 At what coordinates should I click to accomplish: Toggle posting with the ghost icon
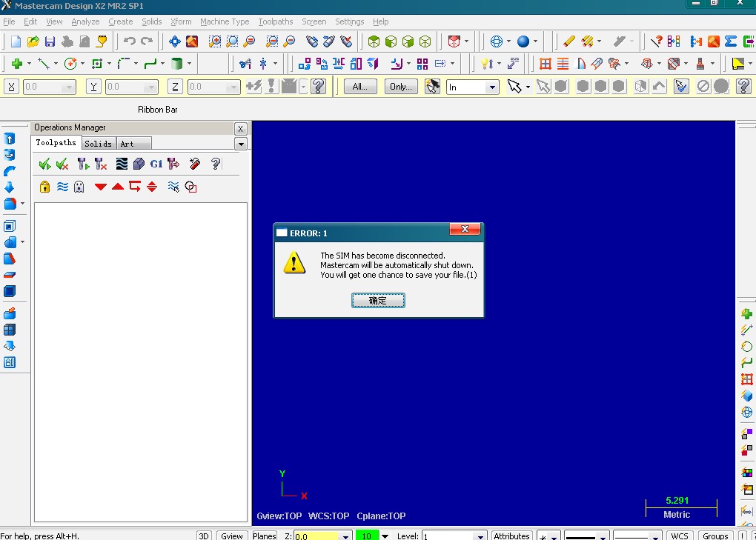point(79,187)
